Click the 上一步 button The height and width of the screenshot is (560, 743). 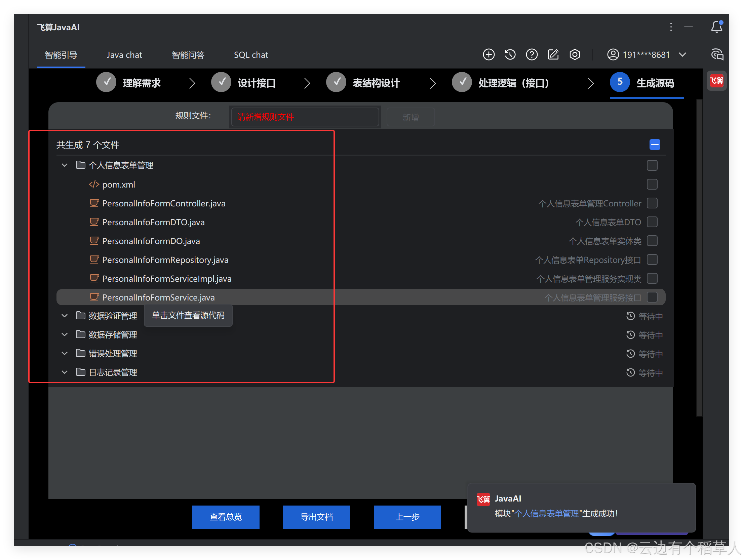tap(407, 517)
